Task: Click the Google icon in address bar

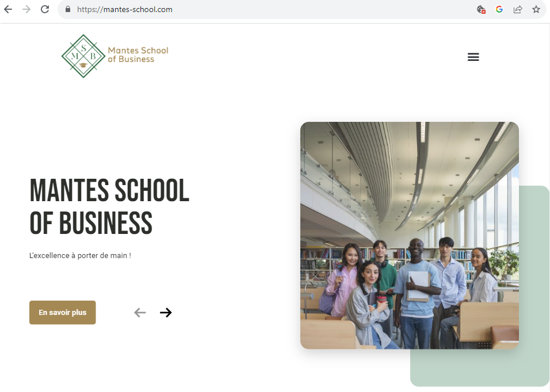Action: (499, 9)
